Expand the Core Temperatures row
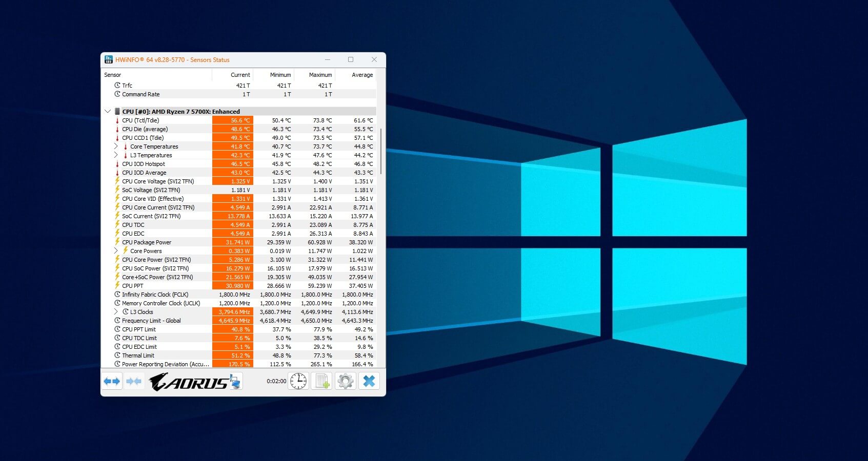 tap(116, 146)
